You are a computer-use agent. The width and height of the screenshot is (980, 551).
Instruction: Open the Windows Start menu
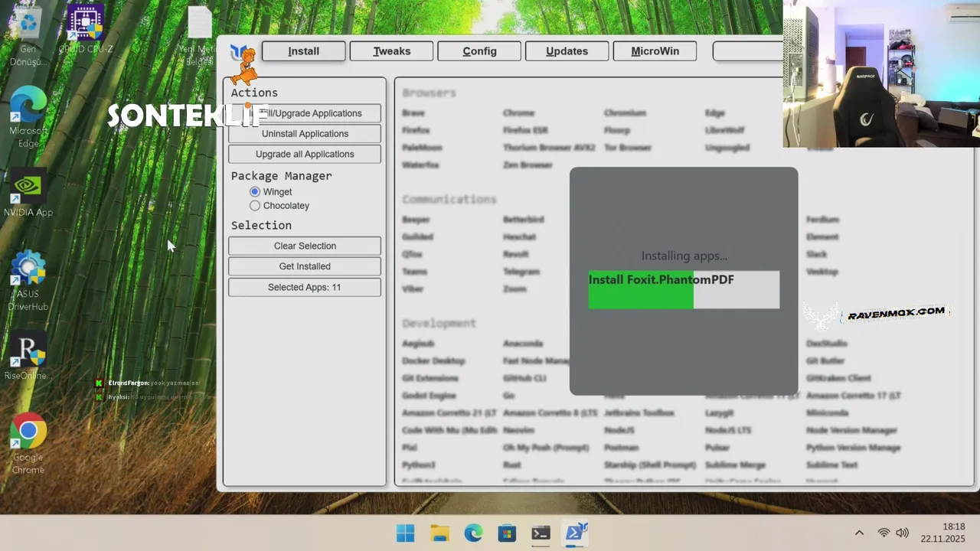[x=405, y=533]
